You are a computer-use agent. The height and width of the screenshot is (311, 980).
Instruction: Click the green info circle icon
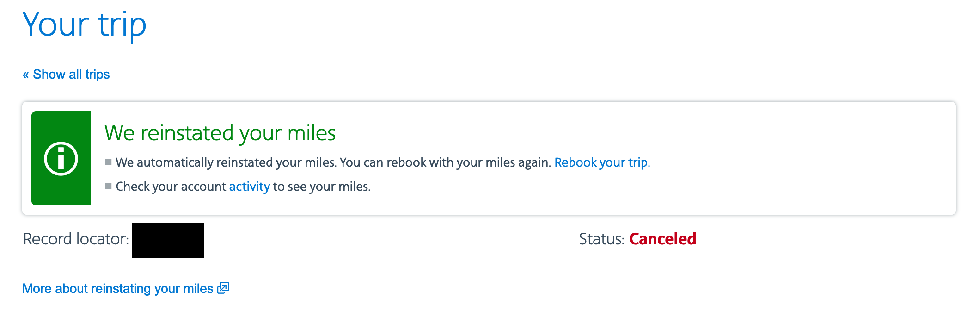(x=61, y=159)
